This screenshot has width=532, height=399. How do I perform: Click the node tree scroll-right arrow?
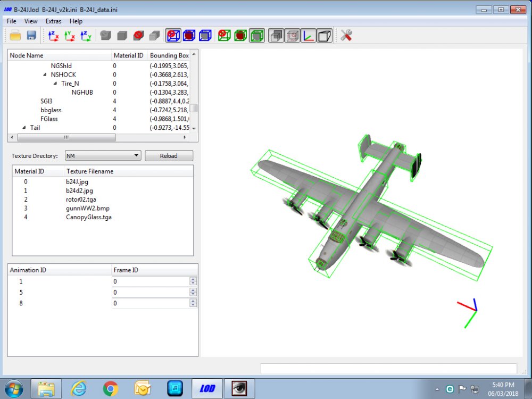click(x=185, y=137)
